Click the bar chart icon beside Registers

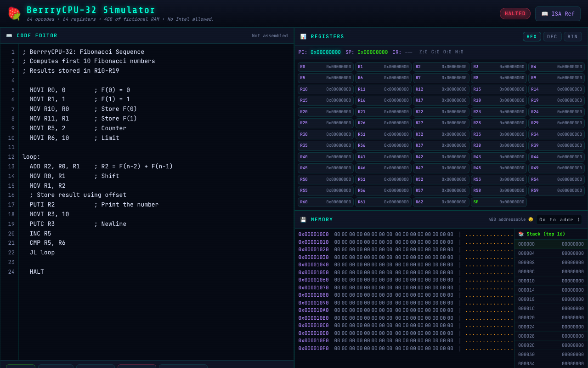tap(303, 37)
